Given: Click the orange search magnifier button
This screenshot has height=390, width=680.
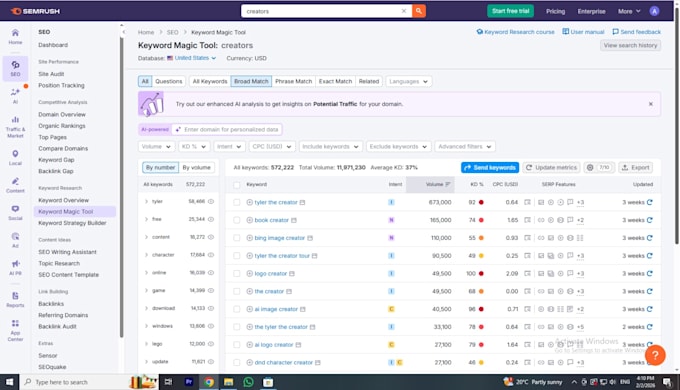Looking at the screenshot, I should pyautogui.click(x=418, y=11).
